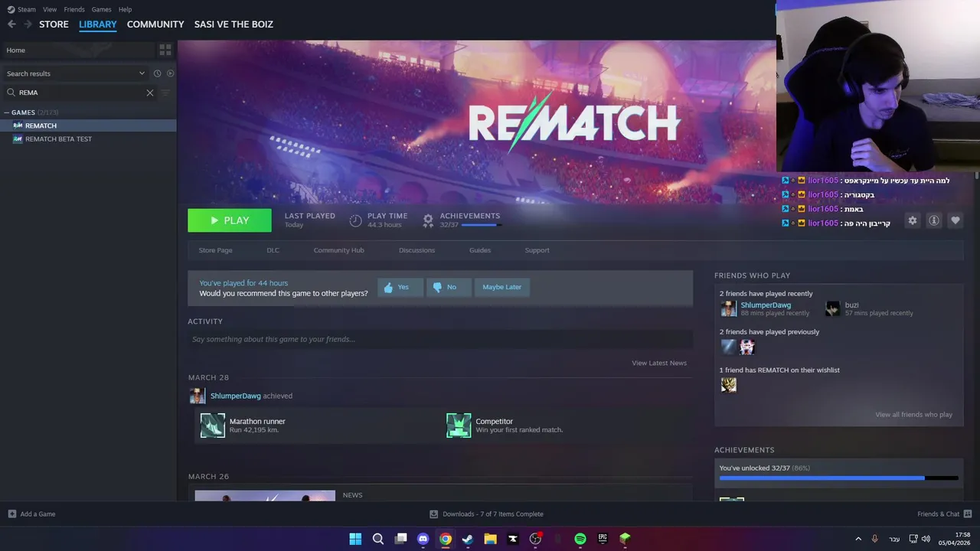Open the Friends menu
This screenshot has width=980, height=551.
pos(74,9)
